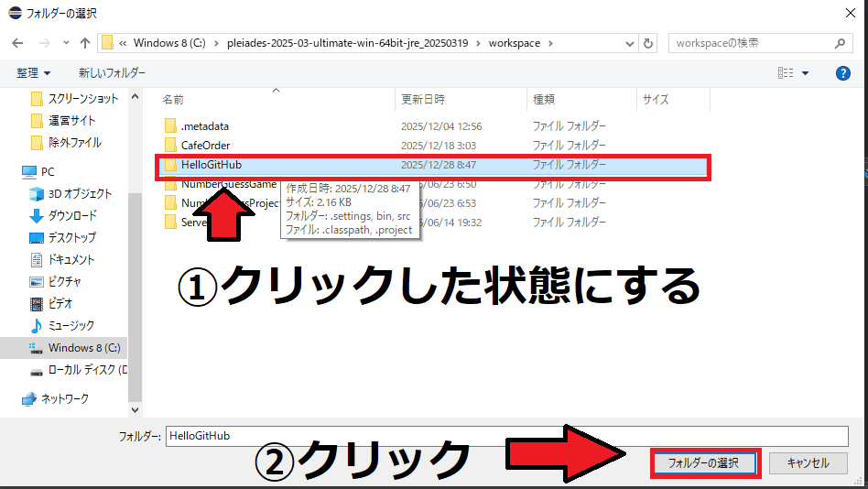This screenshot has width=868, height=489.
Task: Click the refresh button beside address bar
Action: (648, 43)
